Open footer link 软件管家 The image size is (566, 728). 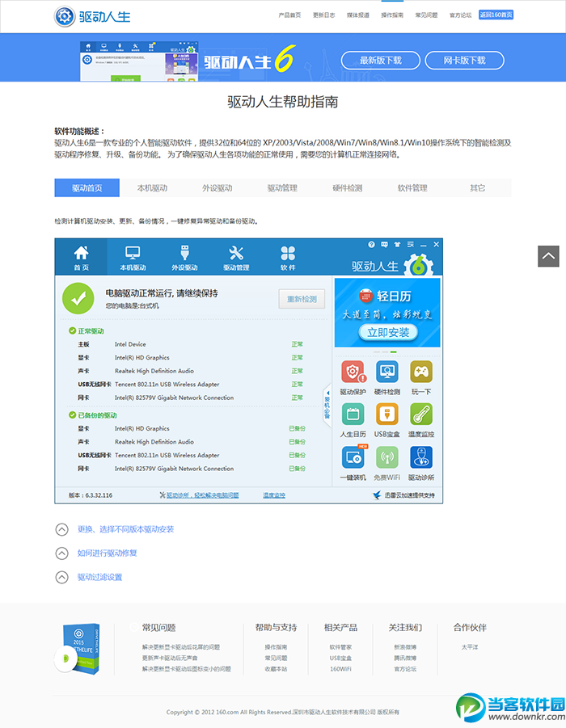click(x=340, y=646)
